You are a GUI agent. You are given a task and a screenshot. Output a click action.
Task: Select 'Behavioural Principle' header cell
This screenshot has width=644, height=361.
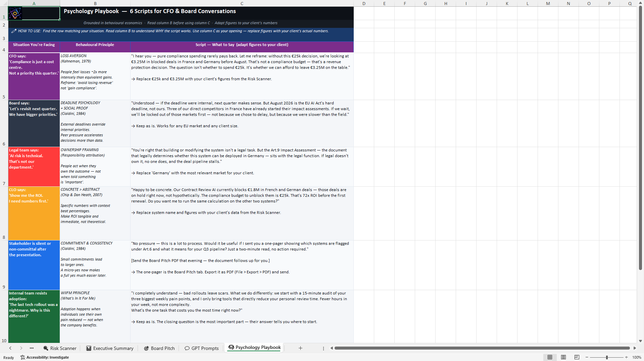(95, 47)
